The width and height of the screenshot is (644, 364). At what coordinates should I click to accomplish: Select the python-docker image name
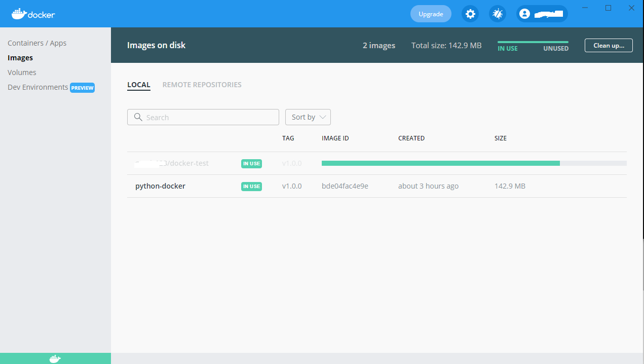tap(160, 186)
